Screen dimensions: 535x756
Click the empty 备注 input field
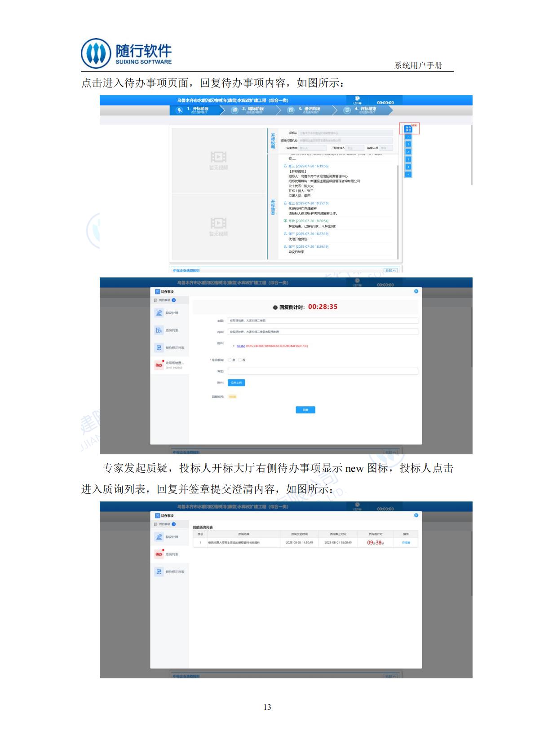click(x=323, y=371)
